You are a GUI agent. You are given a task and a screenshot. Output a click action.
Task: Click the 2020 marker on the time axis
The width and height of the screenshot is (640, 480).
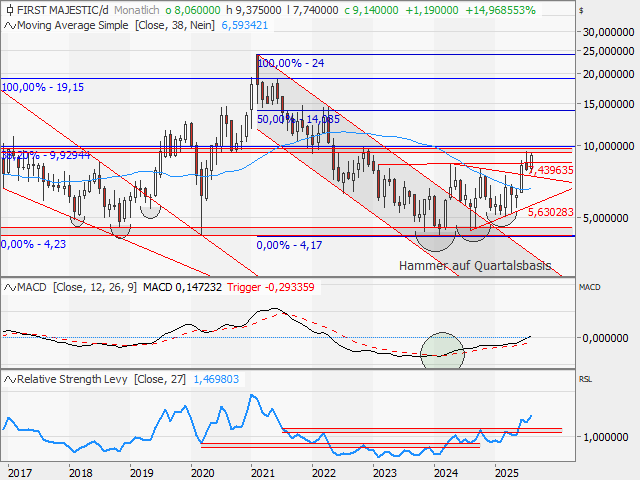(x=202, y=473)
